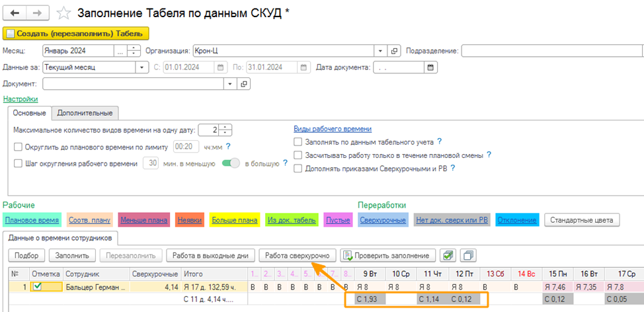Open the Виды рабочего времени link
The image size is (644, 312).
(x=332, y=129)
